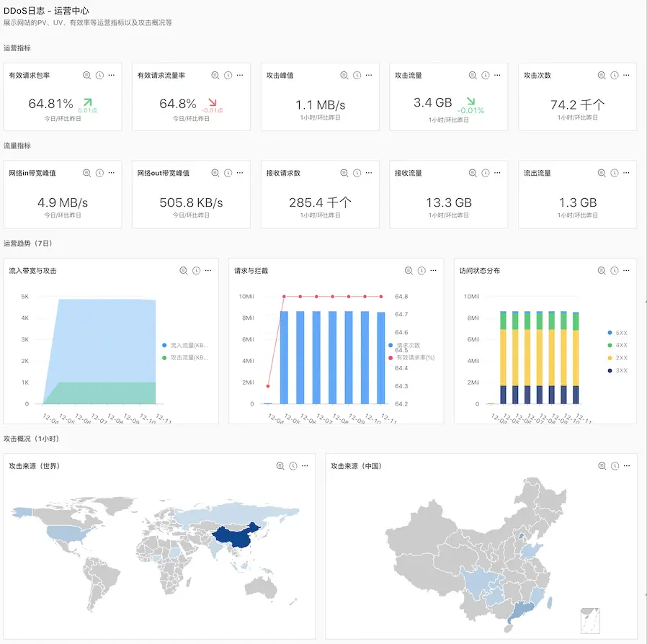The height and width of the screenshot is (644, 647).
Task: Zoom into the 攻击来源（世界）map
Action: 280,466
